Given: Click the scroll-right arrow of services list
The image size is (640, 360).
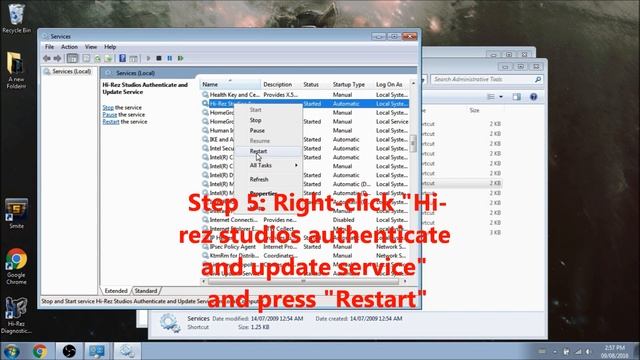Looking at the screenshot, I should coord(405,281).
